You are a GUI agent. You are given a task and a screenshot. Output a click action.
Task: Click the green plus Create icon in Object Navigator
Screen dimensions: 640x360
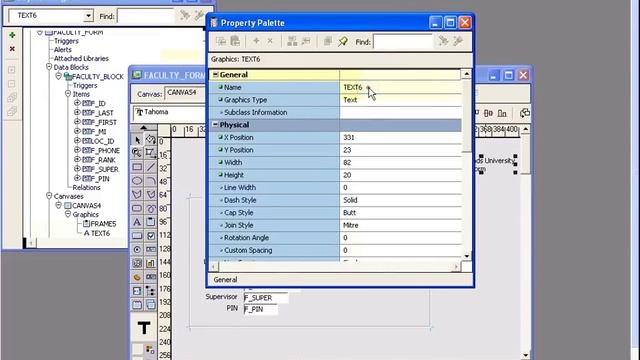(12, 36)
